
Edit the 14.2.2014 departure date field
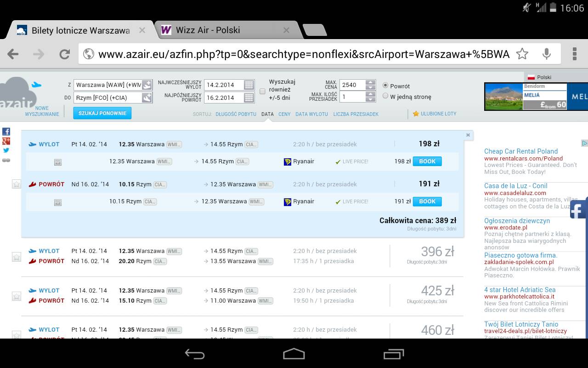[224, 85]
